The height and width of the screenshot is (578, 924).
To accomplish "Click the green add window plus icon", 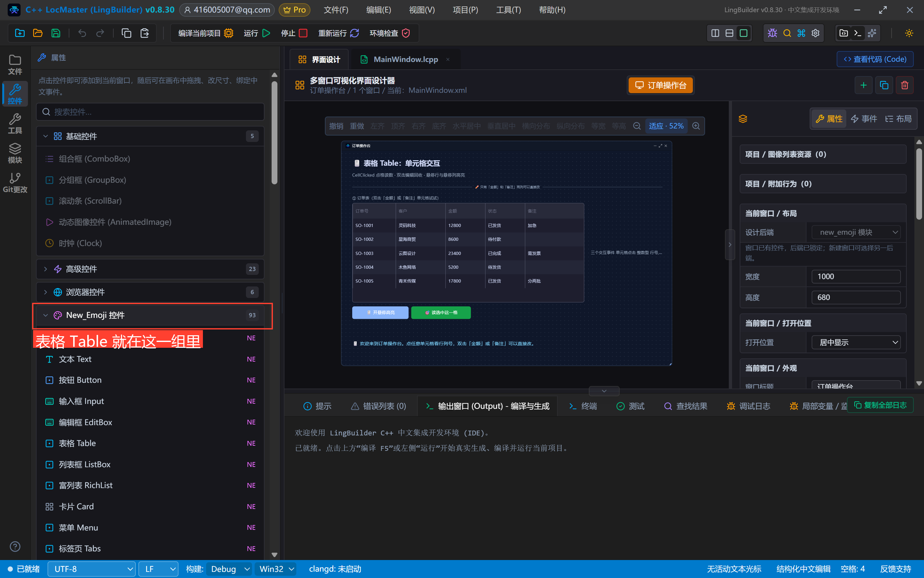I will (x=864, y=85).
